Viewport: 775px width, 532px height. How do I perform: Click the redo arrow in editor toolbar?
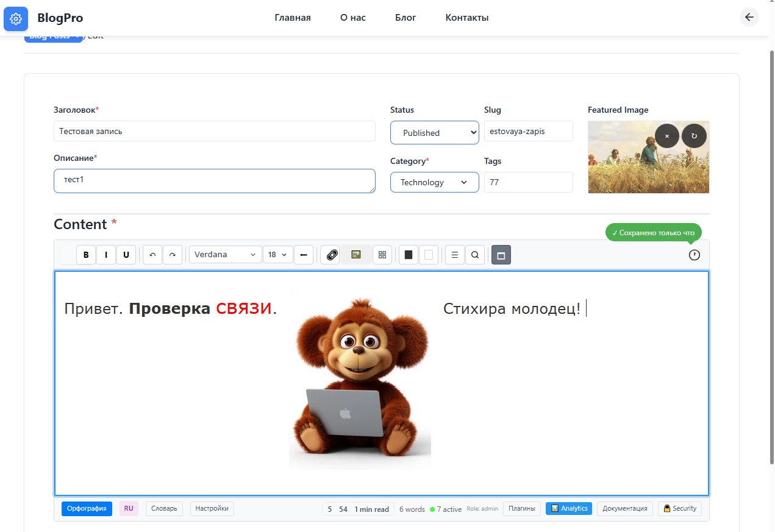173,255
